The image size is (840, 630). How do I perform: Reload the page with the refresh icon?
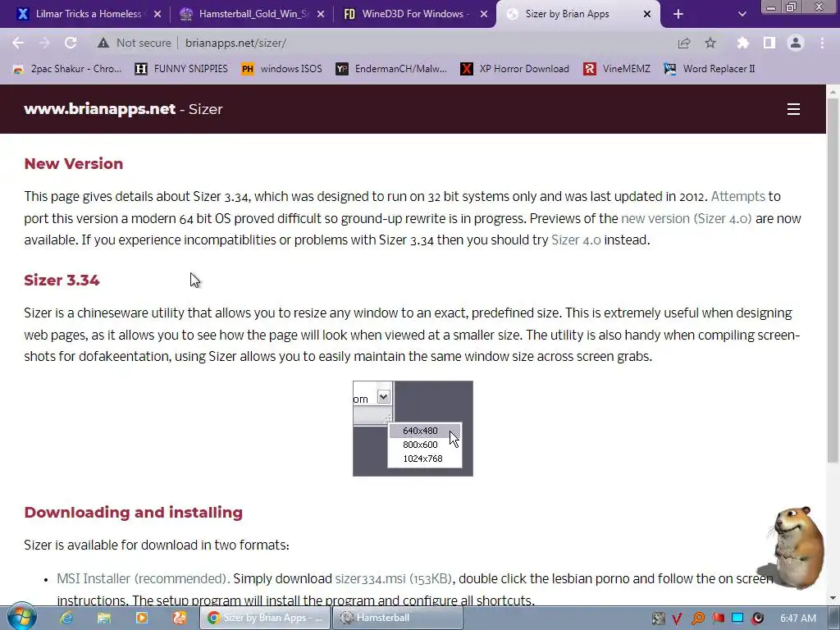click(71, 43)
